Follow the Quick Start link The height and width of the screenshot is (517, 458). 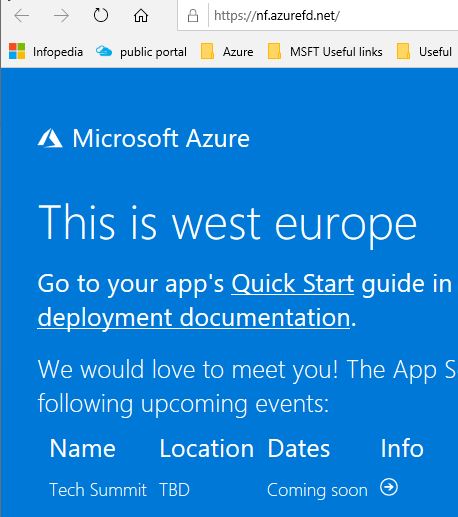pos(292,284)
